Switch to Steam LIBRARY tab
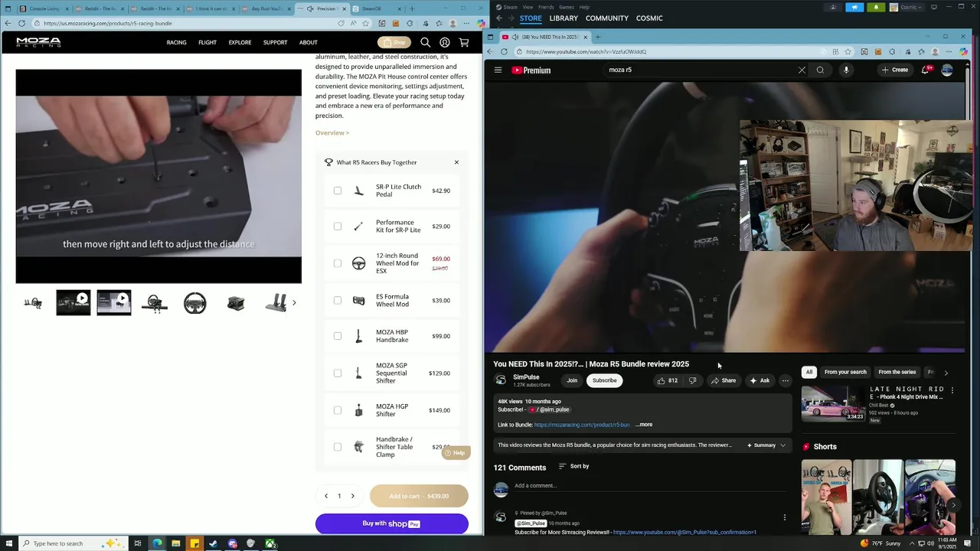Viewport: 980px width, 551px height. pos(563,18)
